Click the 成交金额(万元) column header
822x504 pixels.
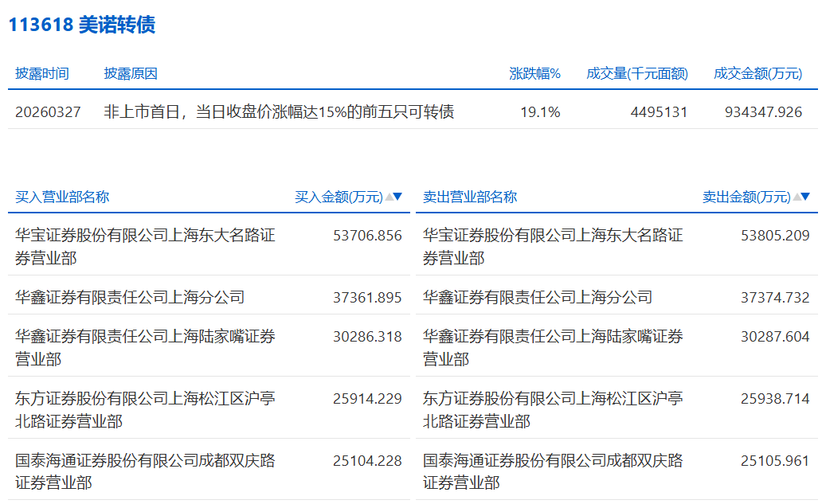pos(757,73)
